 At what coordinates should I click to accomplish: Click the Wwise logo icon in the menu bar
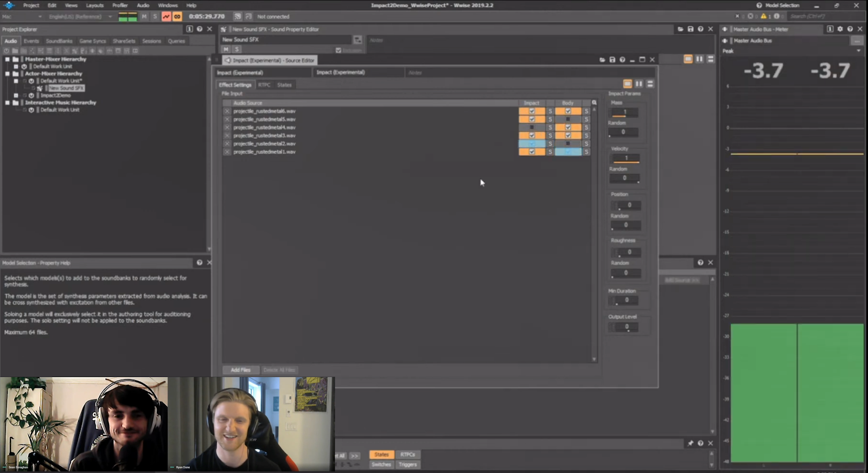point(9,5)
